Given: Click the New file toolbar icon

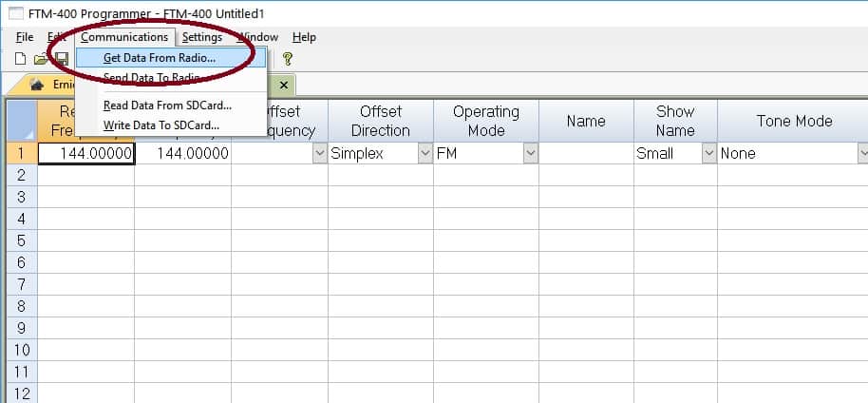Looking at the screenshot, I should coord(20,59).
